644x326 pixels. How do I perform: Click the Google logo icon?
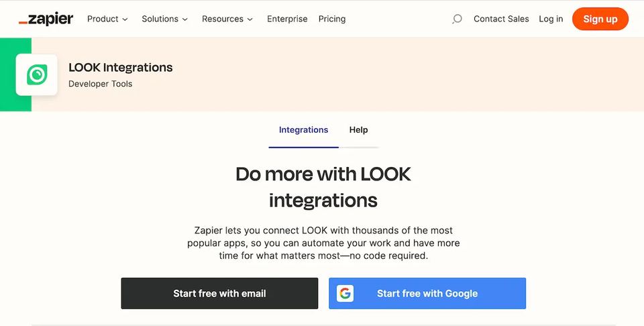(345, 294)
